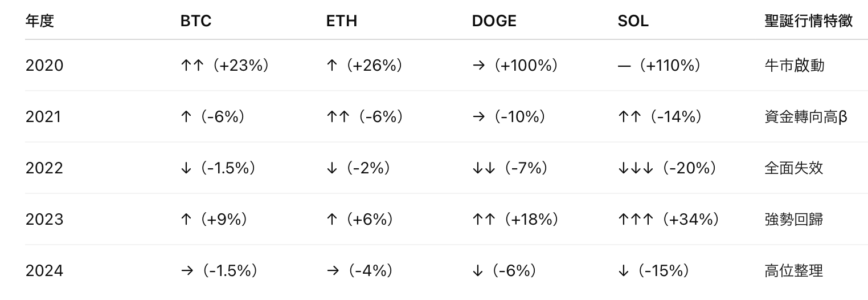The image size is (868, 300).
Task: Click the 2021 year cell
Action: [x=43, y=117]
